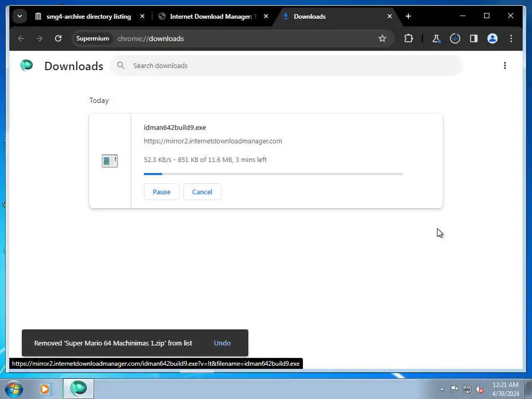Image resolution: width=532 pixels, height=399 pixels.
Task: Go forward with the forward arrow
Action: (x=39, y=38)
